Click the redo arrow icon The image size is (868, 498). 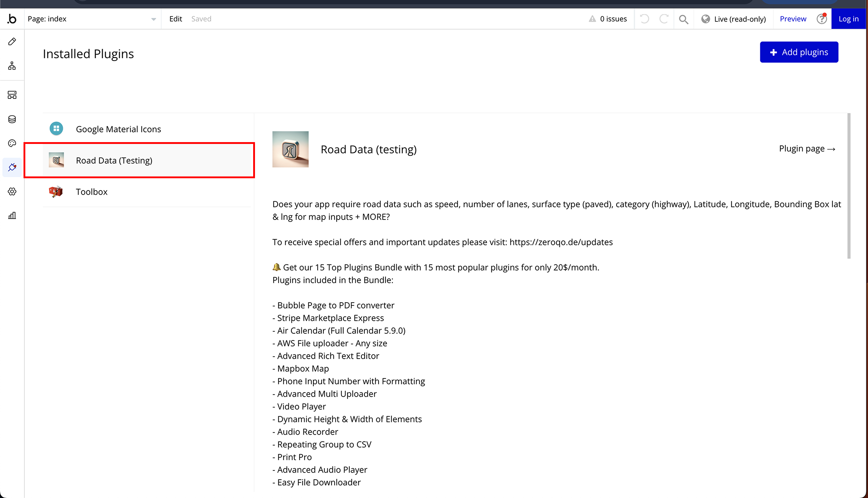click(664, 19)
